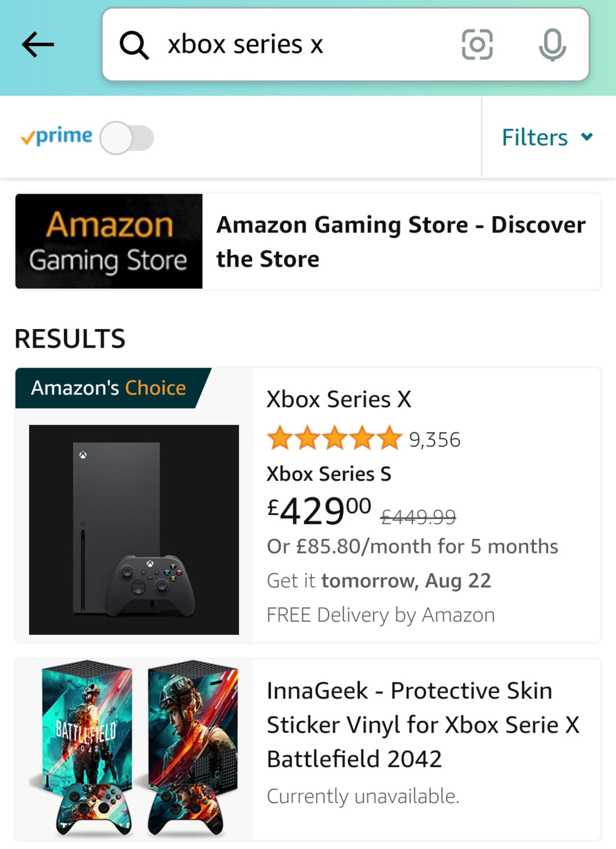Tap the Xbox Series S option text

pyautogui.click(x=329, y=474)
